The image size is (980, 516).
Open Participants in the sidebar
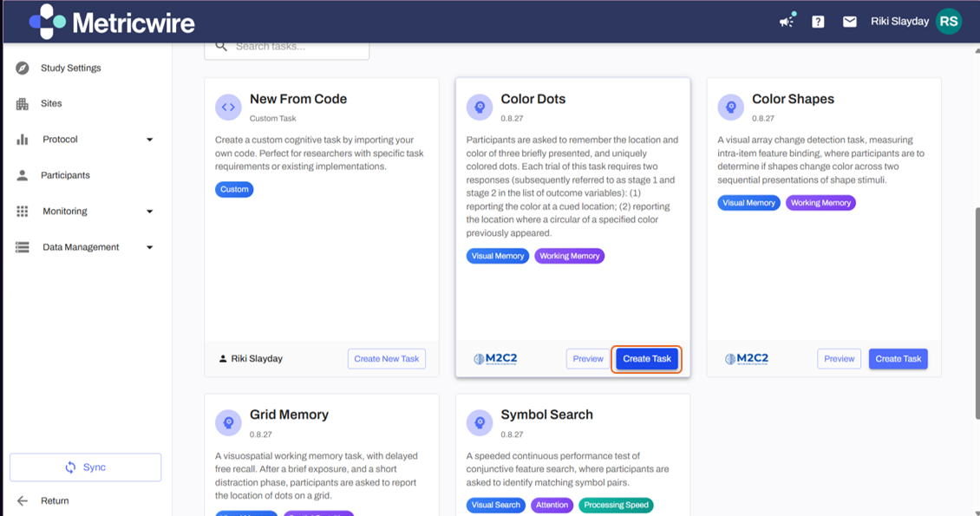click(65, 175)
